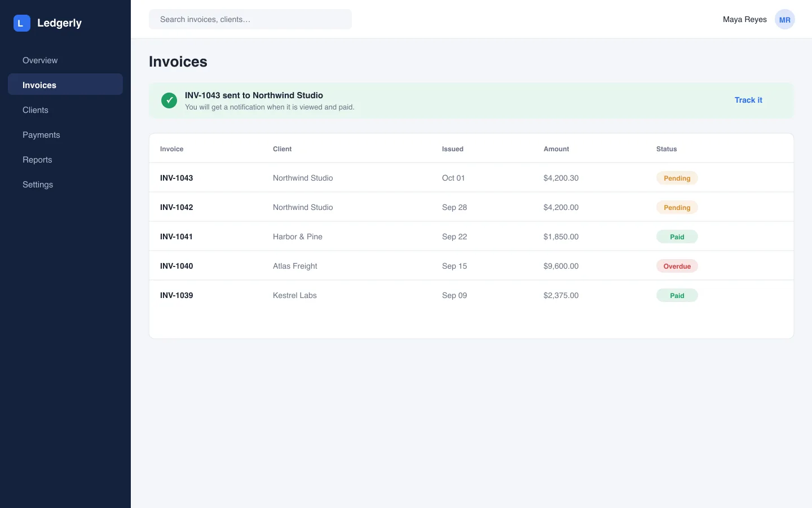Click the Invoice column header
812x508 pixels.
click(171, 149)
